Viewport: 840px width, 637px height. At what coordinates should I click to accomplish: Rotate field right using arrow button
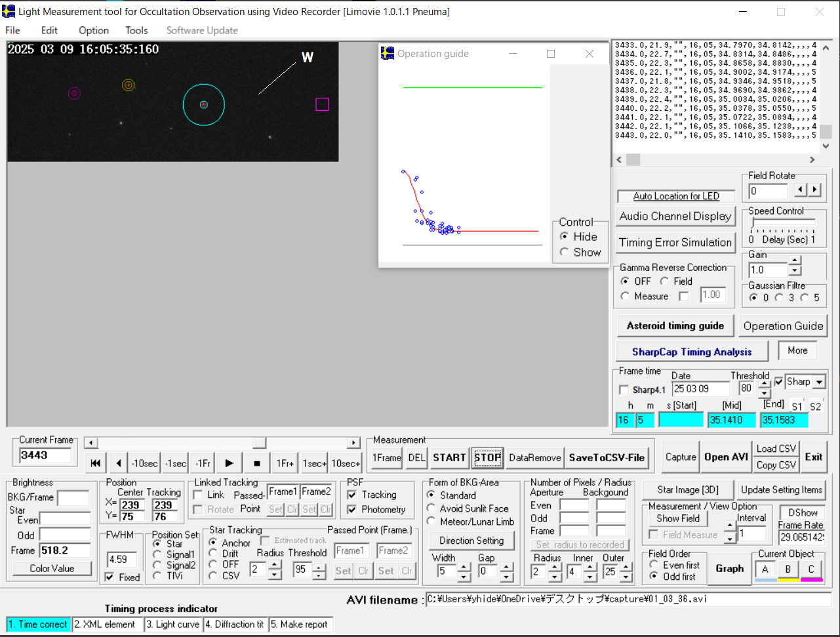click(814, 190)
